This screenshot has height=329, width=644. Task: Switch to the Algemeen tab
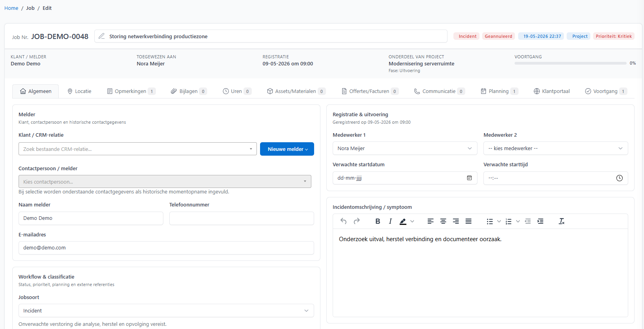[36, 91]
